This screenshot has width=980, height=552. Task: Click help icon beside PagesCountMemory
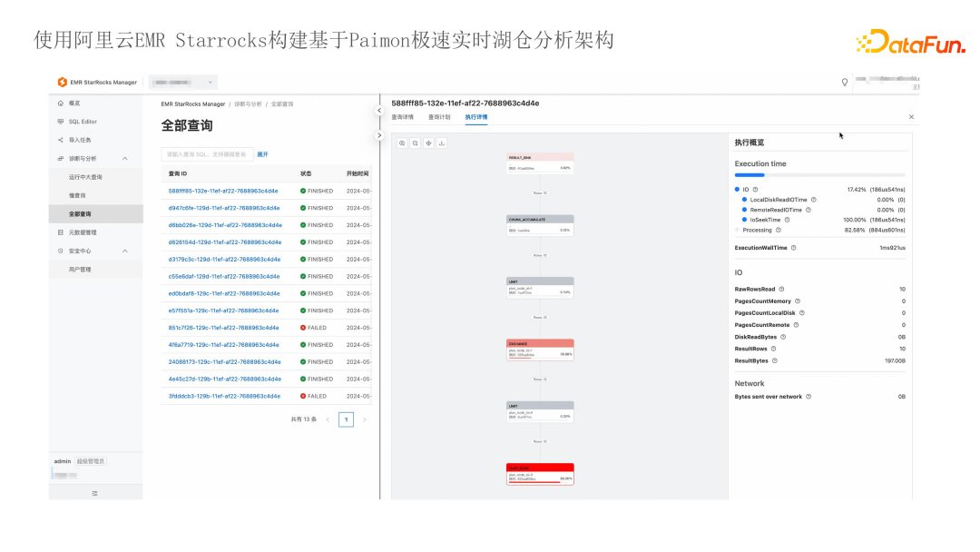tap(798, 301)
